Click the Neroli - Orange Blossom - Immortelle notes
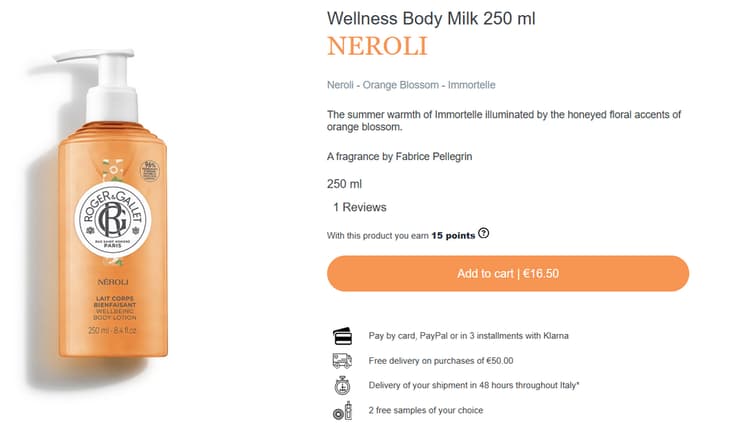740x433 pixels. (x=411, y=85)
